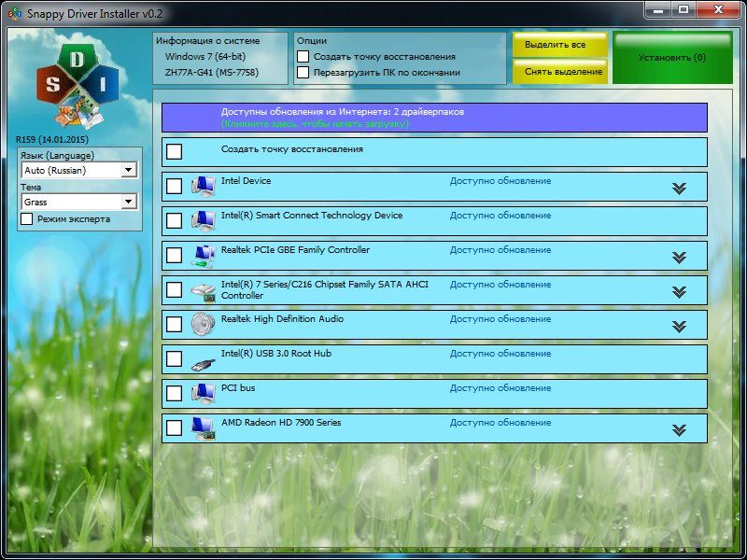The image size is (747, 560).
Task: Open the Тема dropdown showing Grass
Action: point(79,202)
